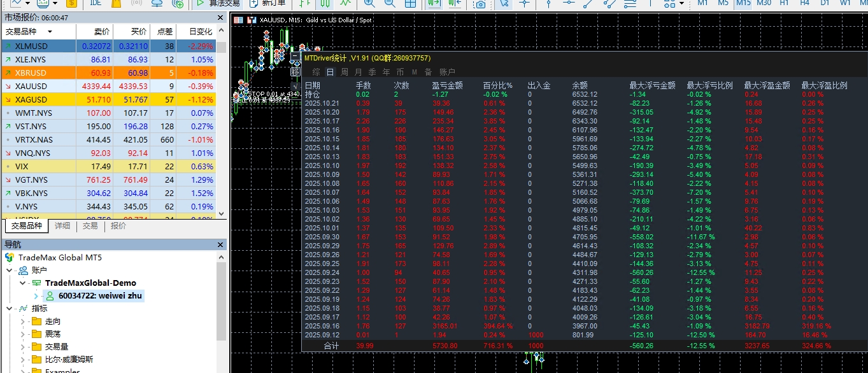Click the zoom in magnifier
Viewport: 868px width, 373px height.
click(x=369, y=4)
